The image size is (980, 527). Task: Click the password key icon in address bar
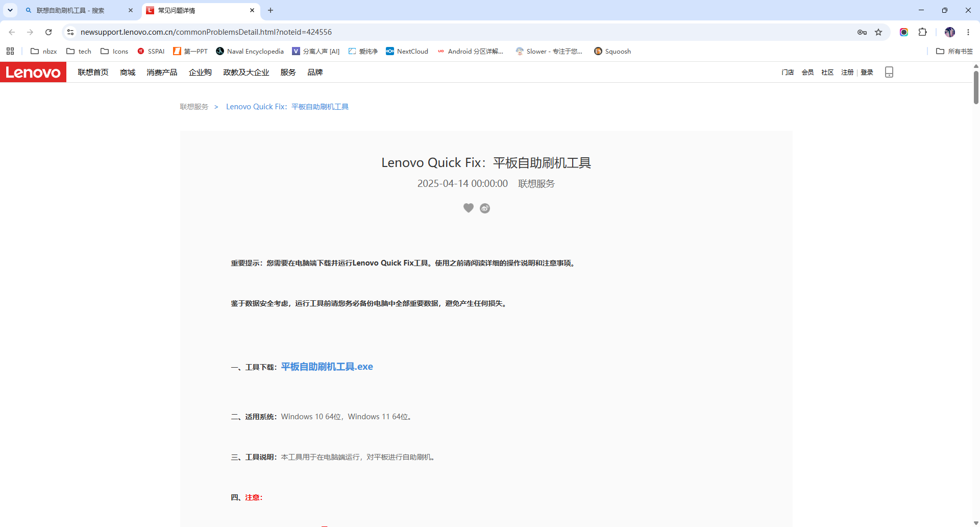[x=862, y=32]
